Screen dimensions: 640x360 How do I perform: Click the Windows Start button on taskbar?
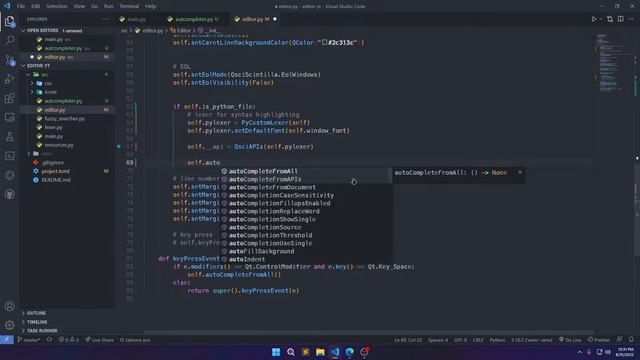[276, 352]
